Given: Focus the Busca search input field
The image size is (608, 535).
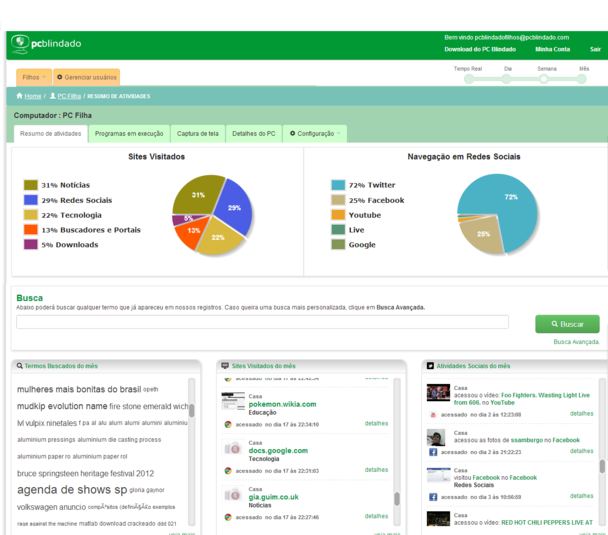Looking at the screenshot, I should [x=262, y=322].
